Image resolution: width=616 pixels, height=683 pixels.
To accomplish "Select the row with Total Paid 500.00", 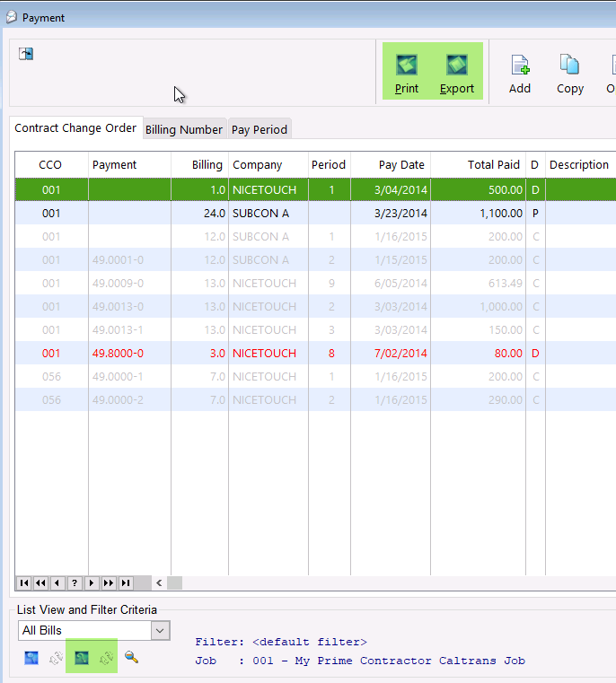I will (315, 190).
